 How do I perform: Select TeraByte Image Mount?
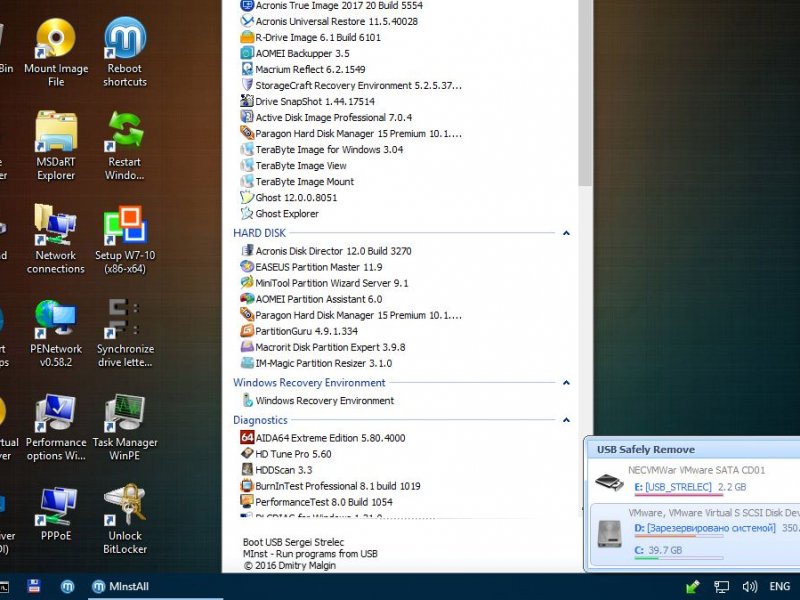click(297, 182)
